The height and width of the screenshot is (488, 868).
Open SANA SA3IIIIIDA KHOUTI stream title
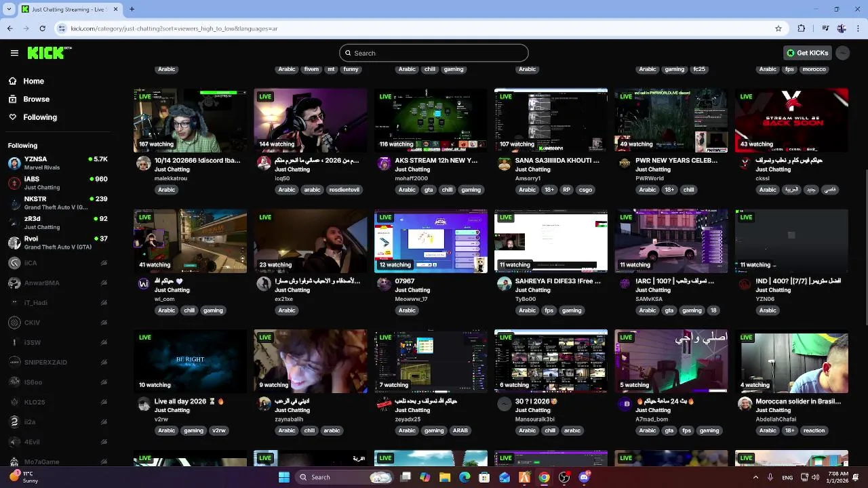(x=557, y=161)
